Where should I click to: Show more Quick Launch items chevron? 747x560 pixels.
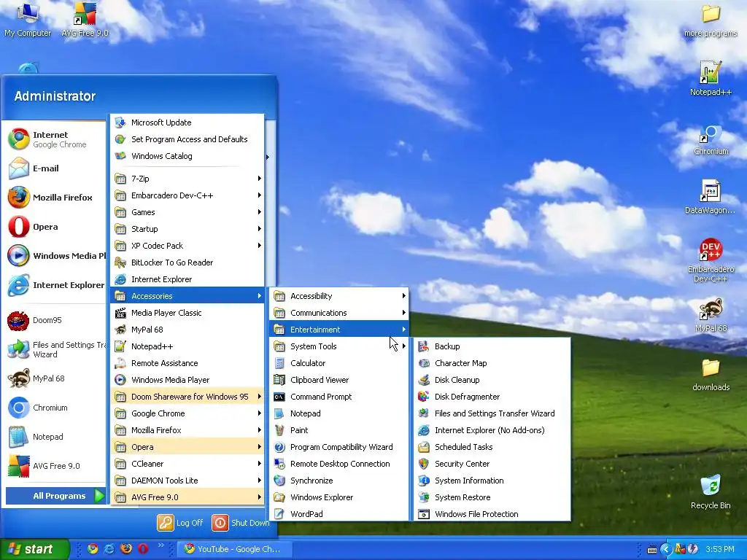coord(160,545)
